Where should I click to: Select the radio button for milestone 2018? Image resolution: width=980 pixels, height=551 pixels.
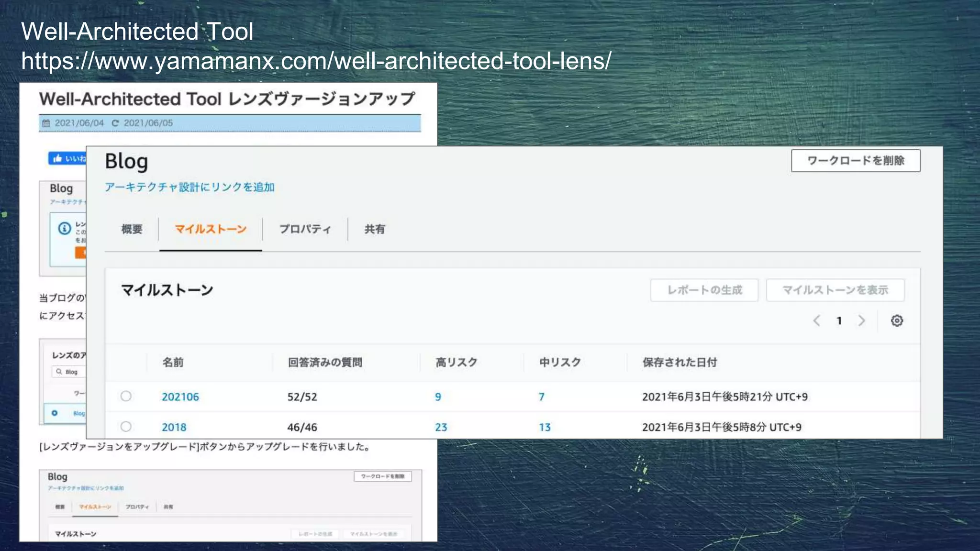click(x=126, y=426)
